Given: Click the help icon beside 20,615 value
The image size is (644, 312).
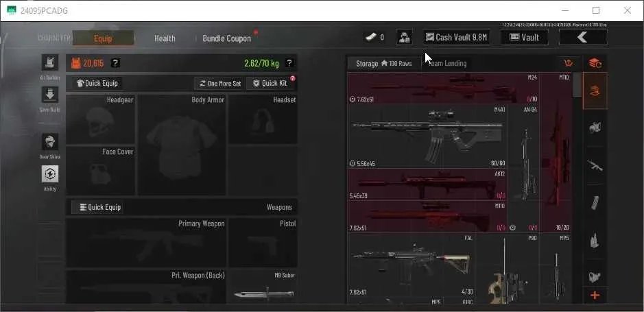Looking at the screenshot, I should pos(116,63).
